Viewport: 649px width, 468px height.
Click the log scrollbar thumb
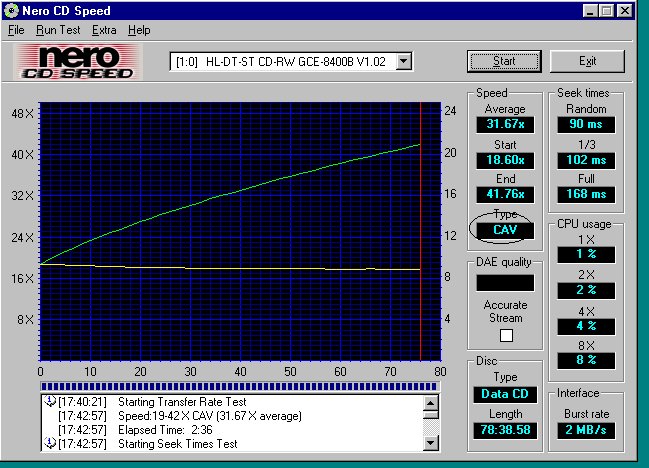click(x=430, y=415)
